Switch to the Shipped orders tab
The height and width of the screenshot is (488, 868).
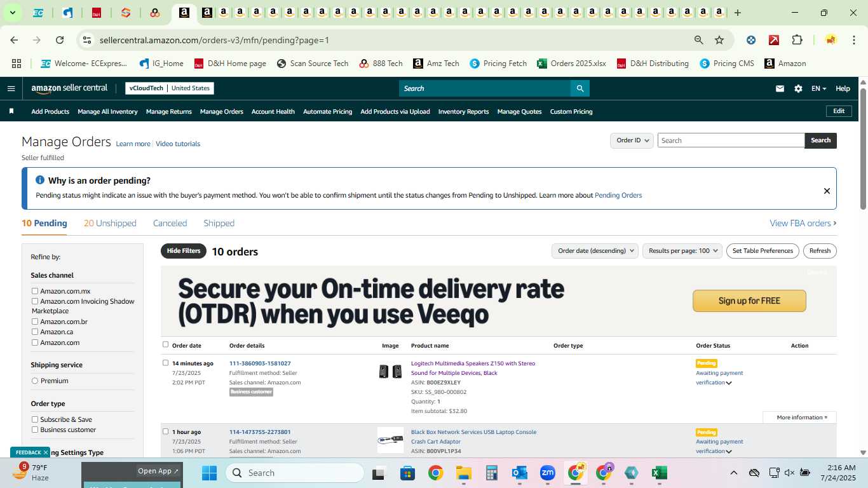tap(219, 223)
